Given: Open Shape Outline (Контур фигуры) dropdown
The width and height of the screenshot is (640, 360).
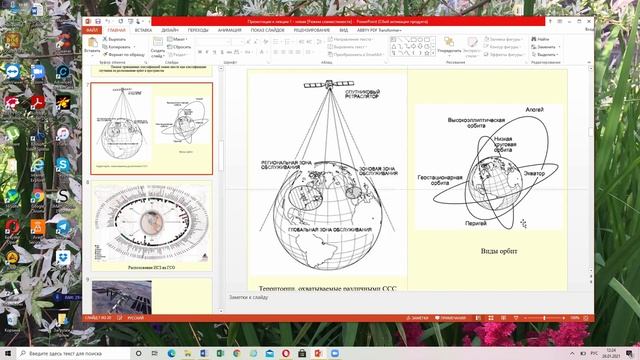Looking at the screenshot, I should 502,47.
